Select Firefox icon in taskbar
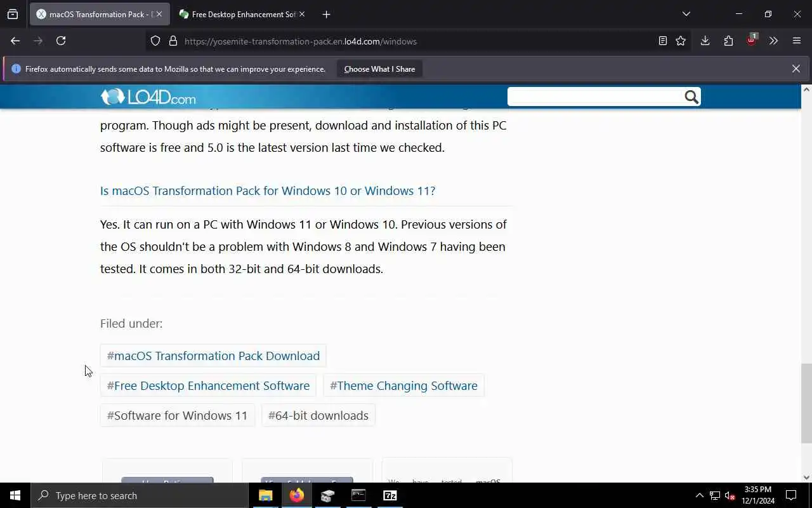Image resolution: width=812 pixels, height=508 pixels. click(296, 495)
